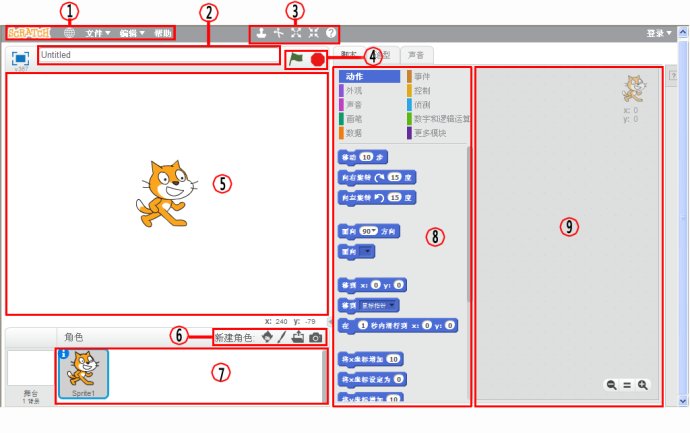Open the 文件 menu

point(98,33)
